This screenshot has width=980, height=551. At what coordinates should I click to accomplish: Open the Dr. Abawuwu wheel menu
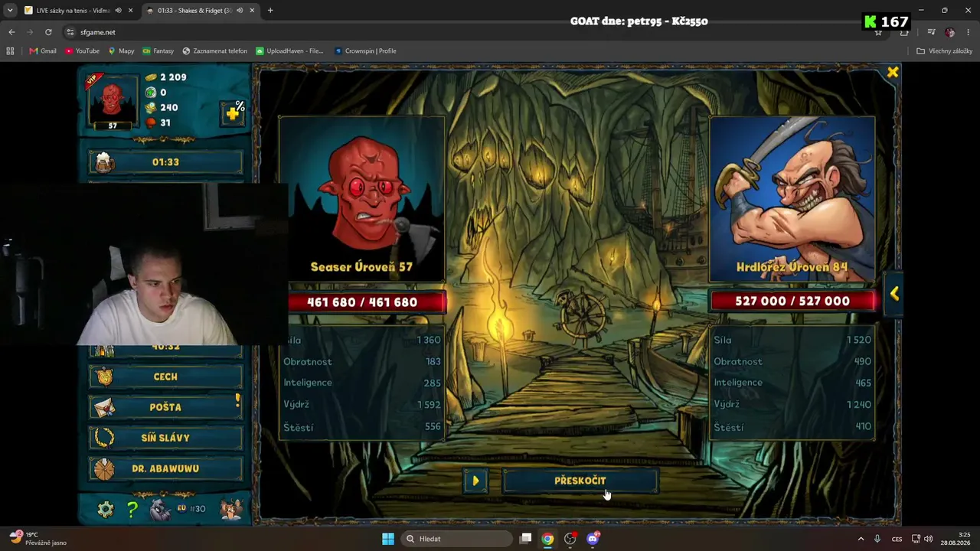coord(166,468)
